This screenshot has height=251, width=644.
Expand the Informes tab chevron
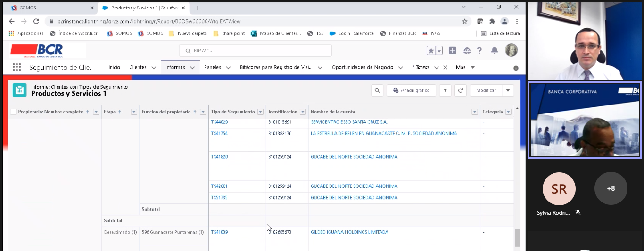(192, 68)
